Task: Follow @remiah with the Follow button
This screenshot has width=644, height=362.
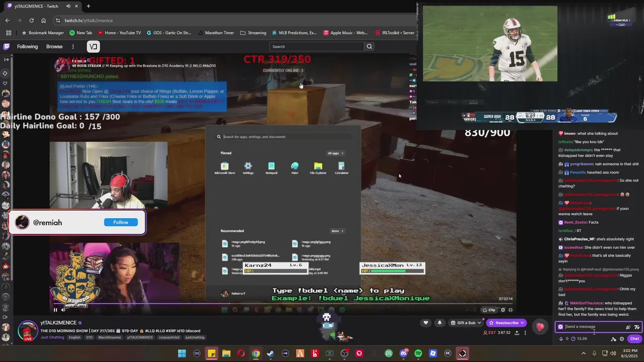Action: tap(121, 222)
